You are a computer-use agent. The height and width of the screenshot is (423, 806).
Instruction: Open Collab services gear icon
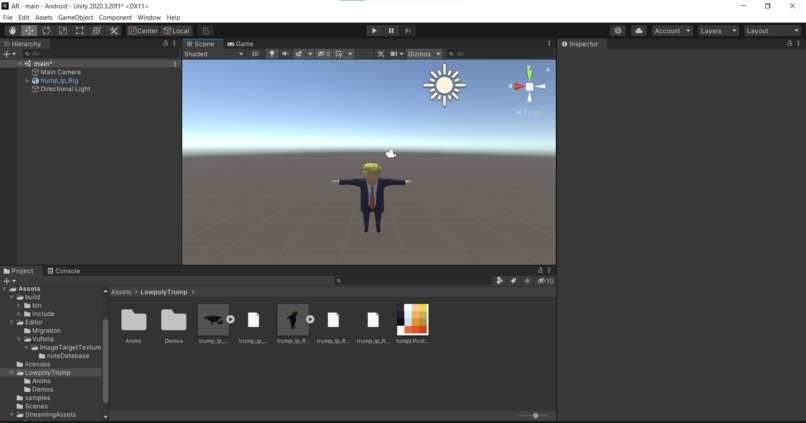[x=618, y=31]
